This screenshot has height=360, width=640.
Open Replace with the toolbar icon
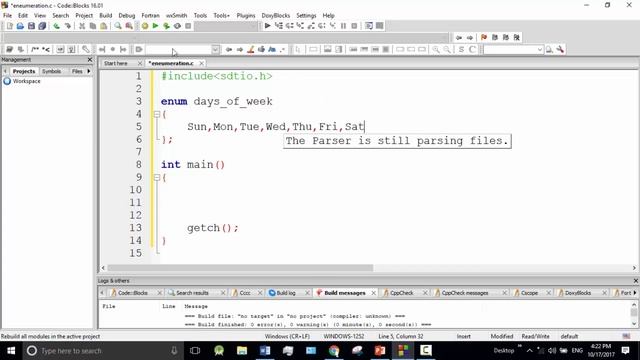[x=129, y=26]
